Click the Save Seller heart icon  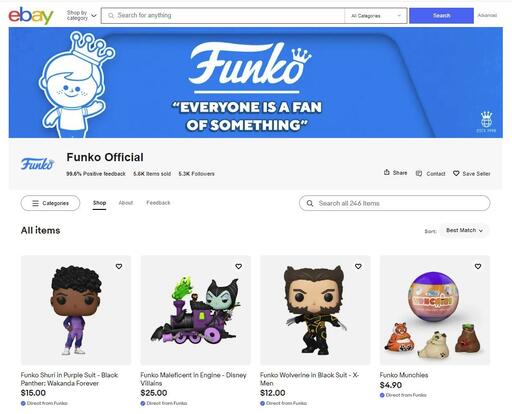(456, 173)
